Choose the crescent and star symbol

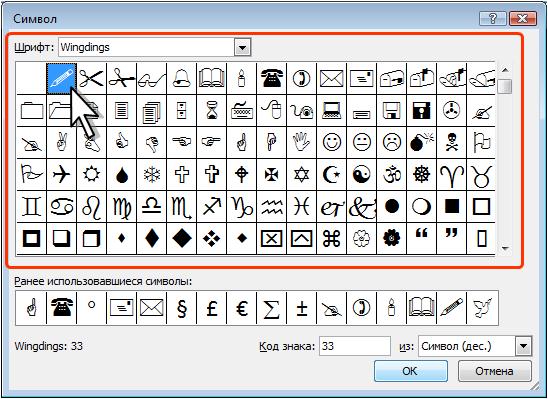331,174
